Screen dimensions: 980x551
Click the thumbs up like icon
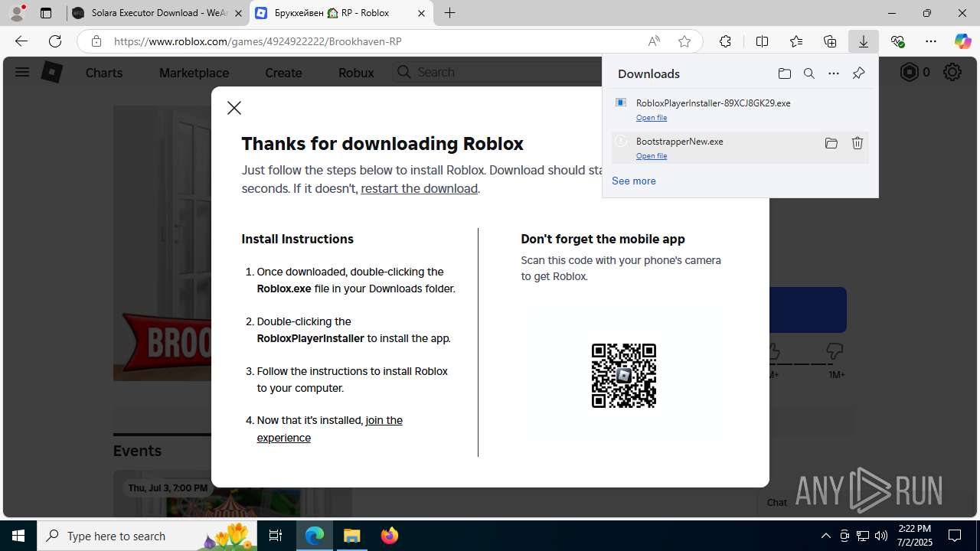point(772,351)
